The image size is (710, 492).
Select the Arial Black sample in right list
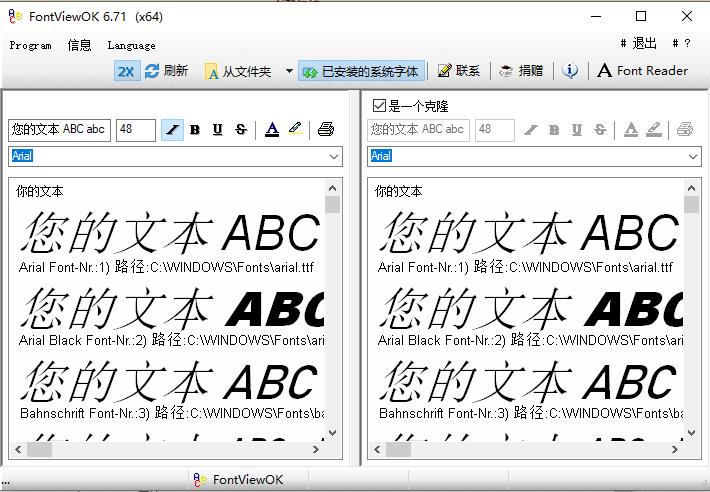pos(530,309)
